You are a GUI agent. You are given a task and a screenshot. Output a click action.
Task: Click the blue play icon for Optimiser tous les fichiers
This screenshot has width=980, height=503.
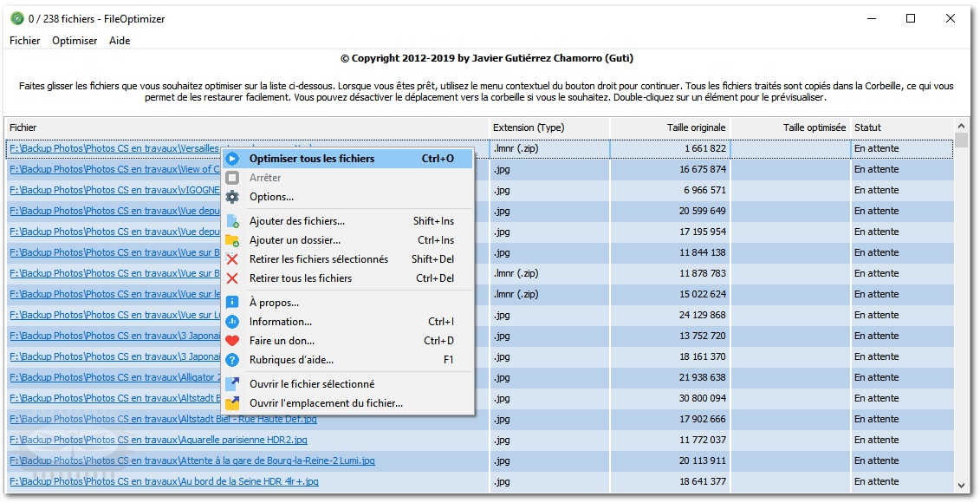(x=232, y=159)
